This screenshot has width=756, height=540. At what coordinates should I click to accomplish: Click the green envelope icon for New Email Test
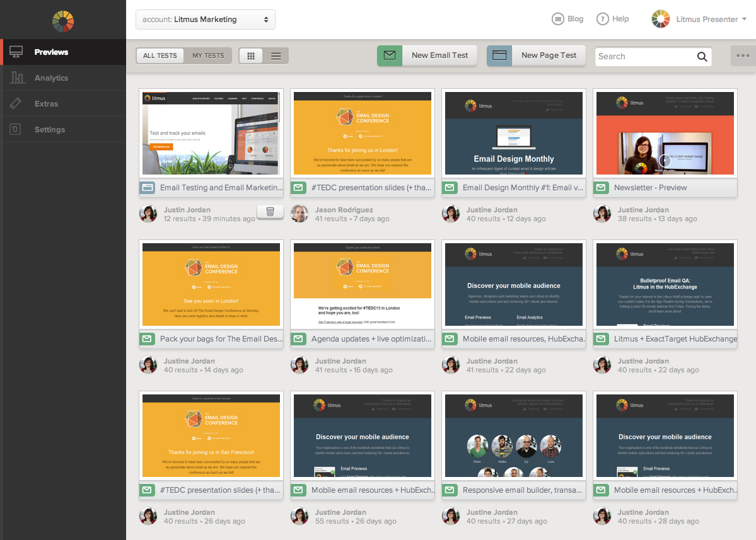pyautogui.click(x=390, y=55)
